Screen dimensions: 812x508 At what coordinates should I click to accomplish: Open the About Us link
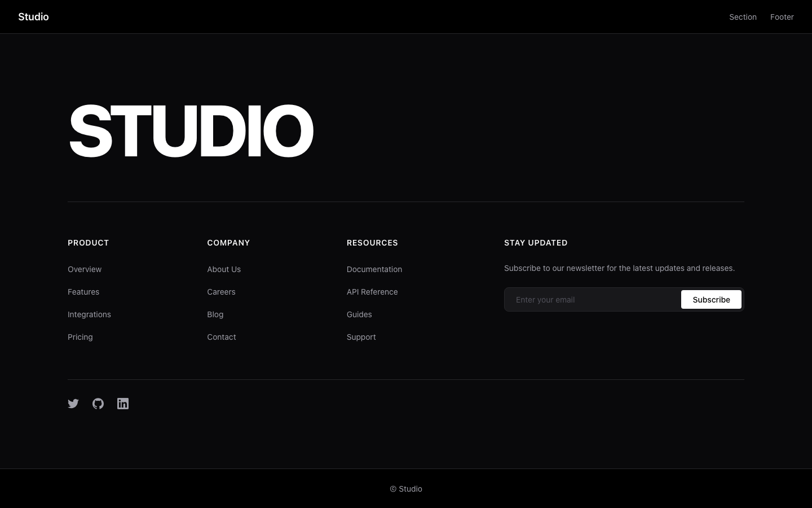pyautogui.click(x=224, y=269)
